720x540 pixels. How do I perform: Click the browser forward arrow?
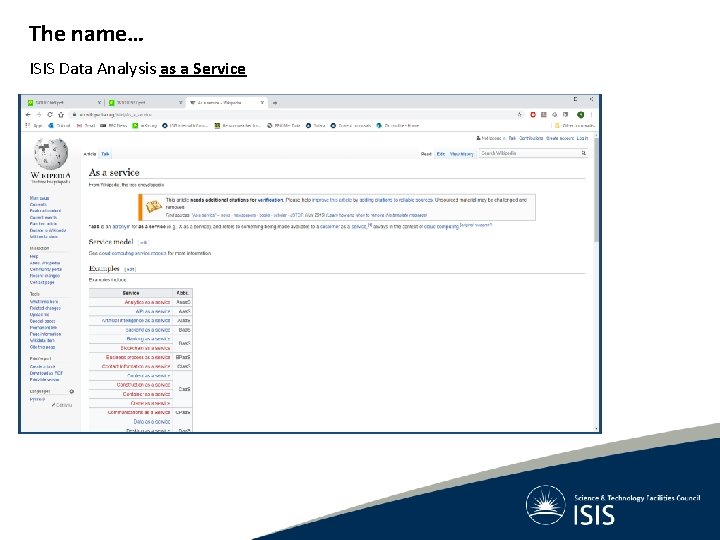(x=39, y=114)
